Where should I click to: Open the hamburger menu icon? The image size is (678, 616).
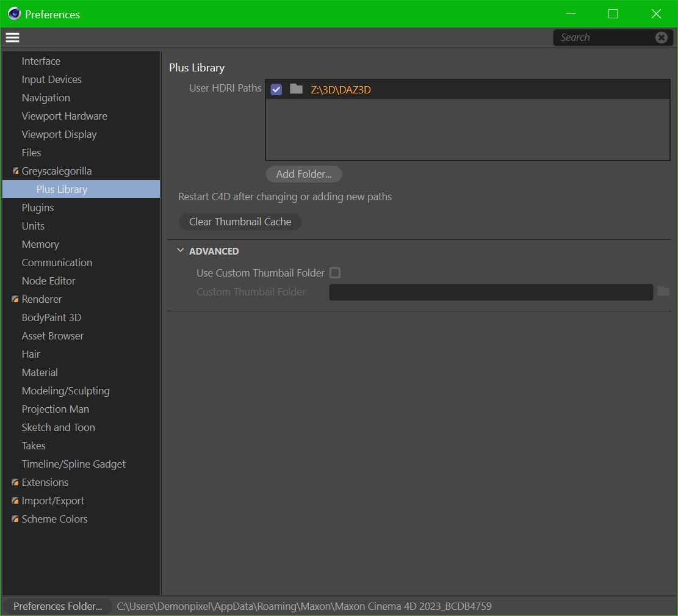click(12, 38)
